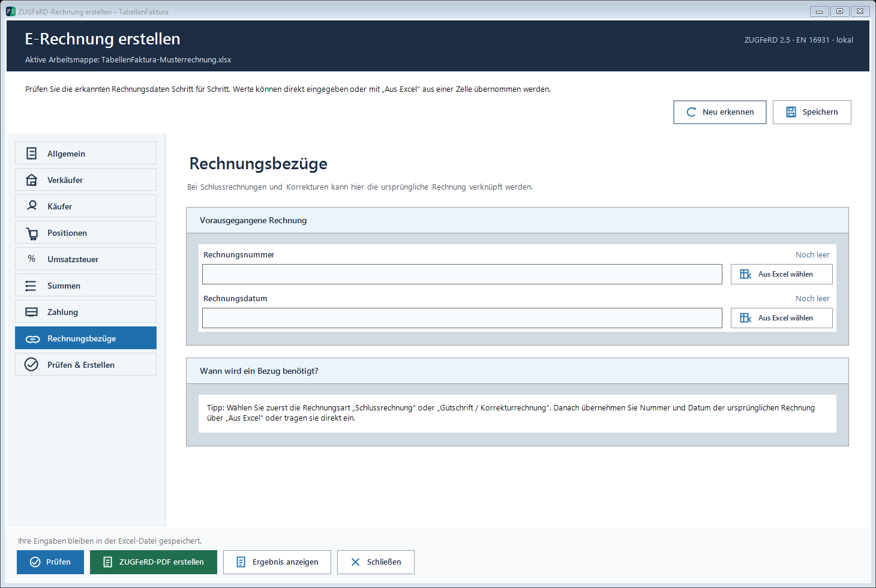Click the refresh icon on Neu erkennen
The height and width of the screenshot is (588, 876).
pyautogui.click(x=691, y=112)
